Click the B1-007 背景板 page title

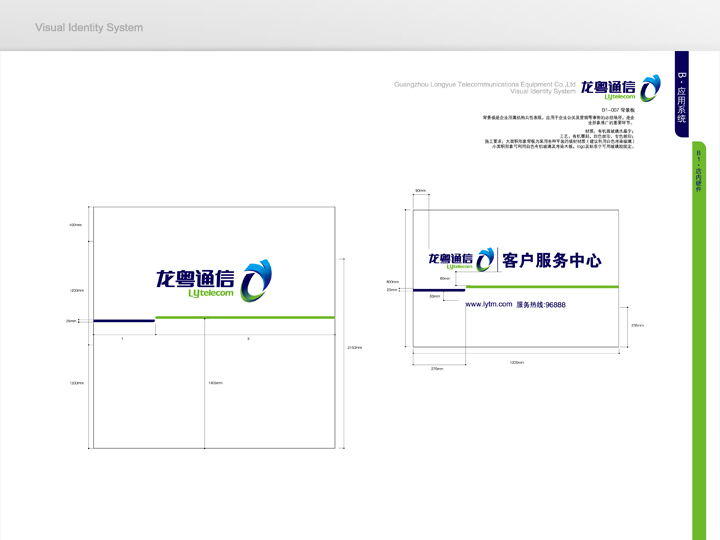click(618, 110)
